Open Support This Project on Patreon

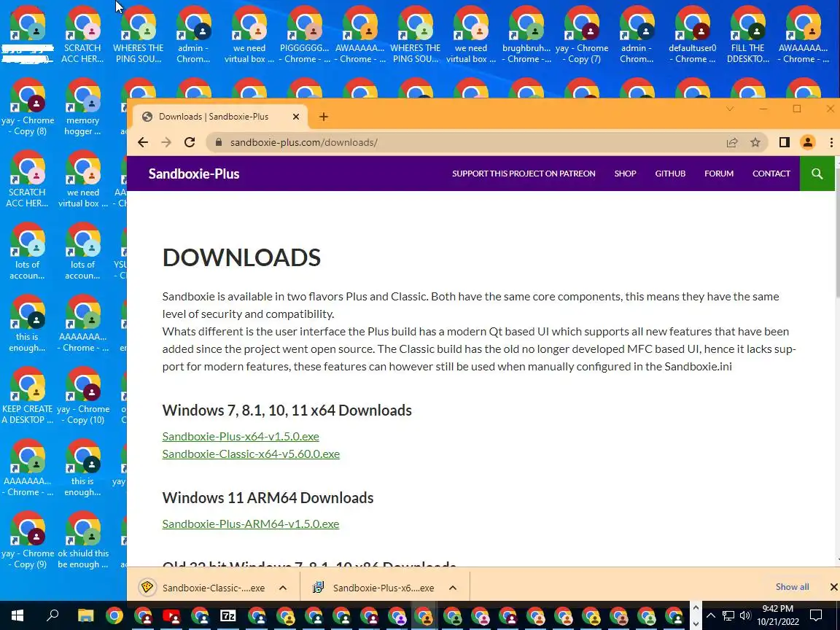[x=524, y=174]
